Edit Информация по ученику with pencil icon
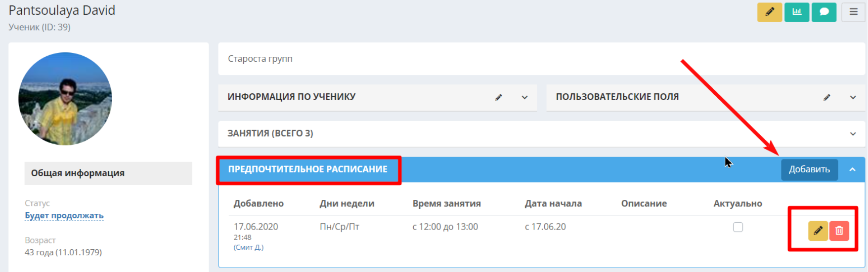The height and width of the screenshot is (272, 868). 498,97
